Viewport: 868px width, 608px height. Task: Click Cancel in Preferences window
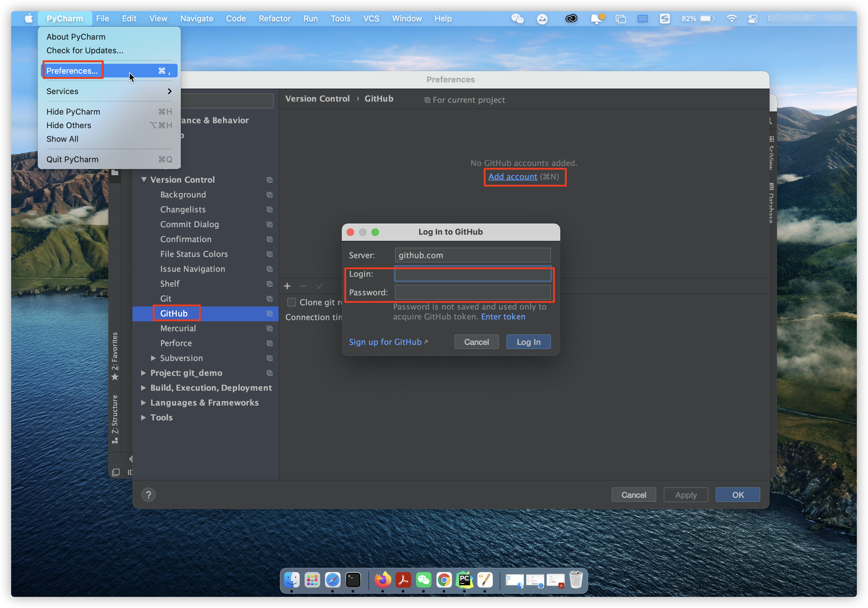point(634,495)
